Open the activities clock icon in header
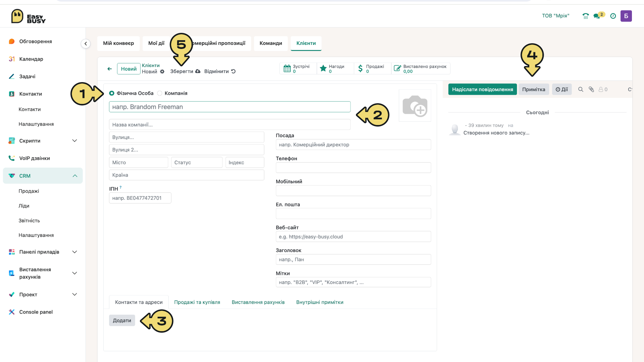The image size is (644, 362). (613, 16)
